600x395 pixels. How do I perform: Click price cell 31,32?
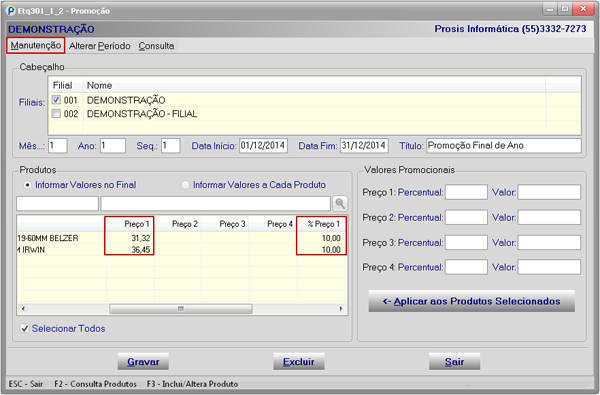[x=130, y=238]
